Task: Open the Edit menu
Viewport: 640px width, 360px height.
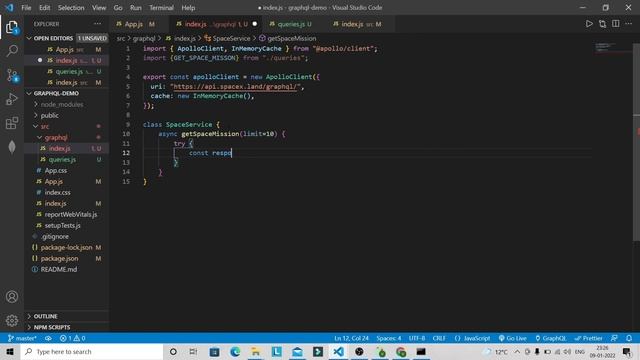Action: click(44, 7)
